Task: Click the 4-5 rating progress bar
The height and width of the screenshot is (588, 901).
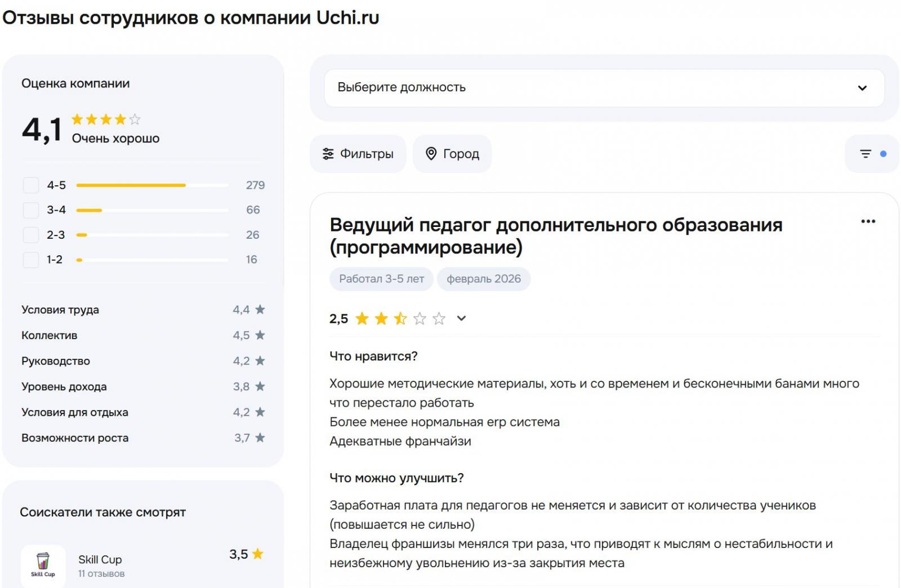Action: [153, 185]
